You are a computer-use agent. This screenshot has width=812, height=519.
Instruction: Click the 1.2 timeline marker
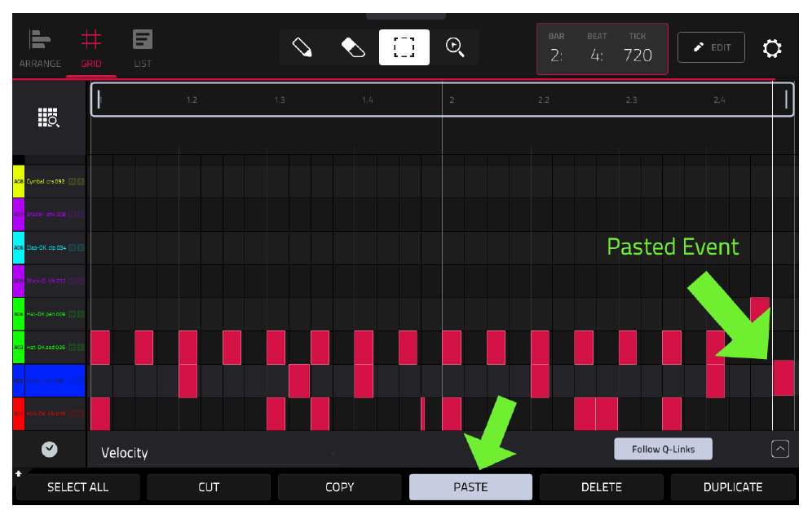point(192,100)
